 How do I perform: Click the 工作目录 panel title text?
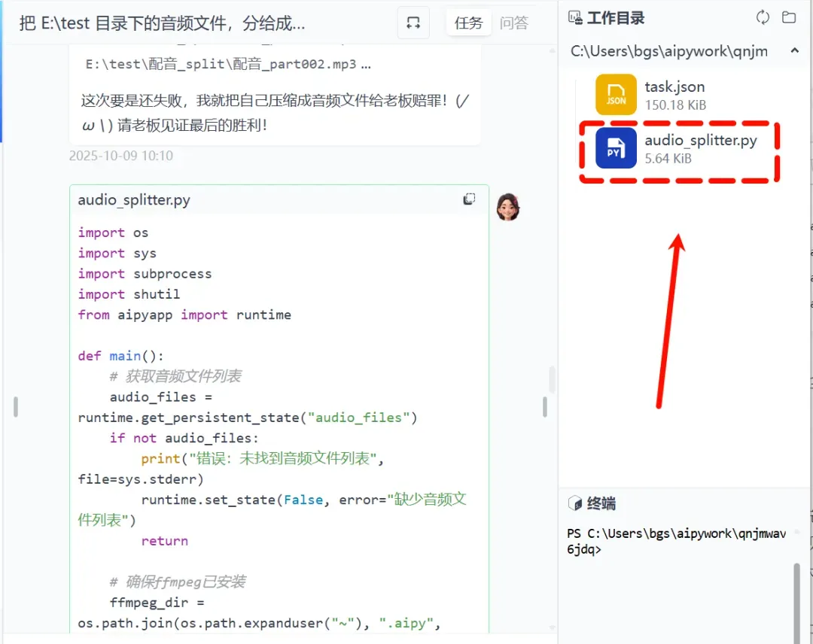coord(616,18)
